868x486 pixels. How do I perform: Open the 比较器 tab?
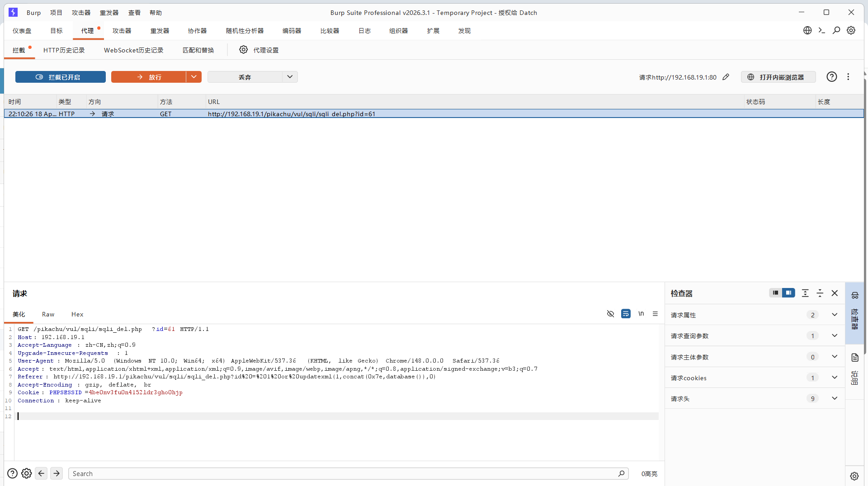(x=330, y=31)
